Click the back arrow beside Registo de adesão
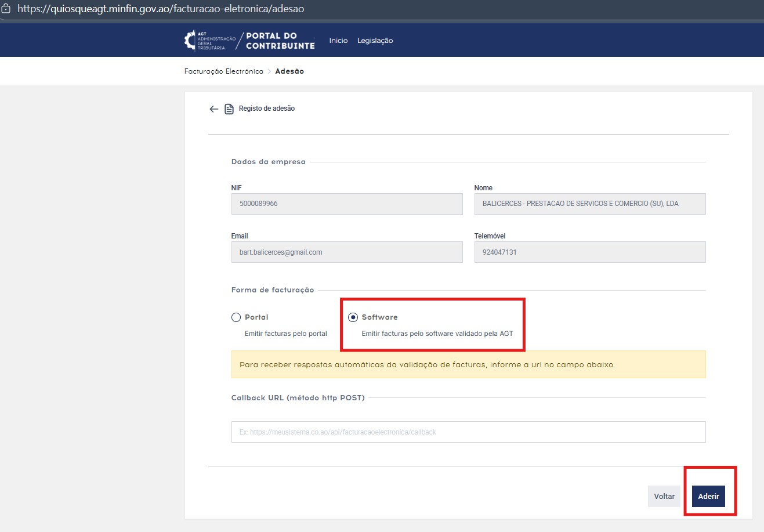The height and width of the screenshot is (532, 764). (213, 109)
